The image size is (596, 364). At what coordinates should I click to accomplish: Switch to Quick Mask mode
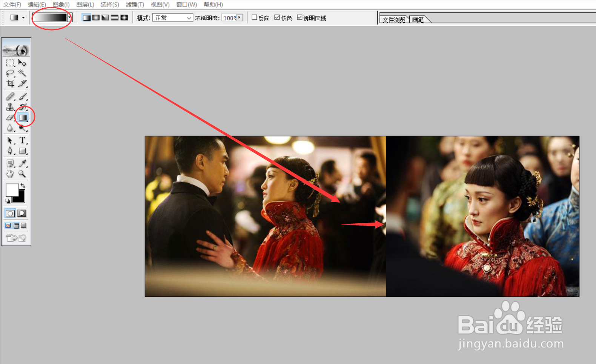pos(22,213)
